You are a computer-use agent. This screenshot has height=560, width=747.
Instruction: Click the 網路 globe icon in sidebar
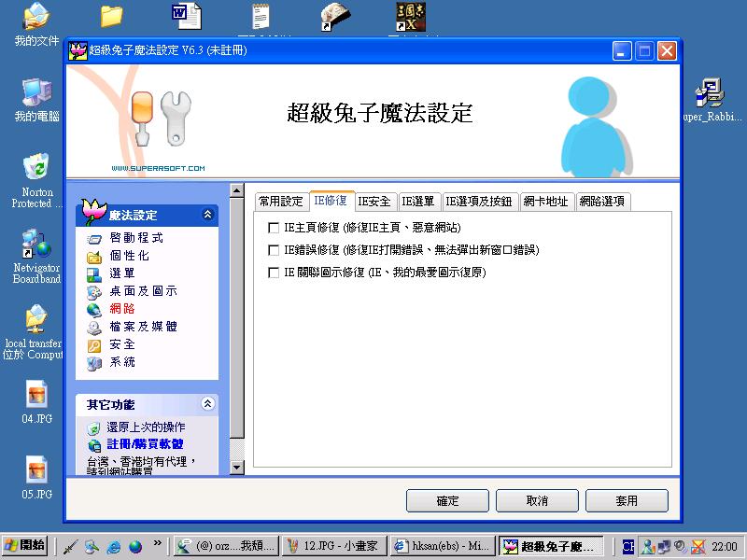94,310
